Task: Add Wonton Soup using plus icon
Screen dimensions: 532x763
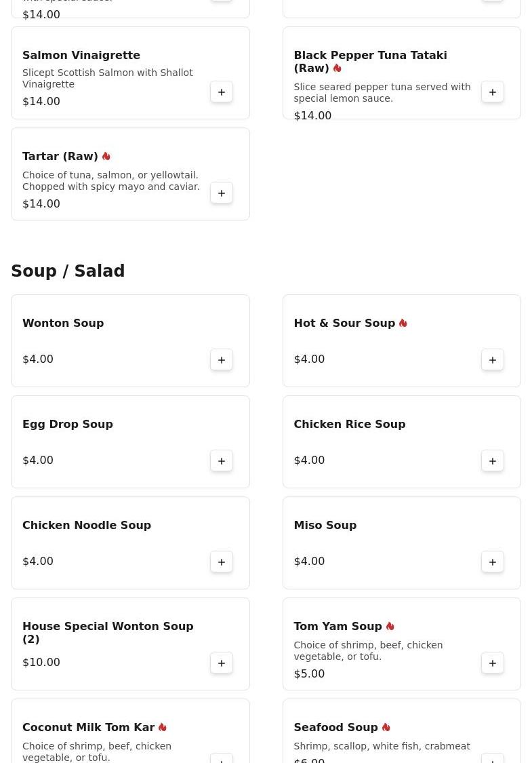Action: [x=222, y=360]
